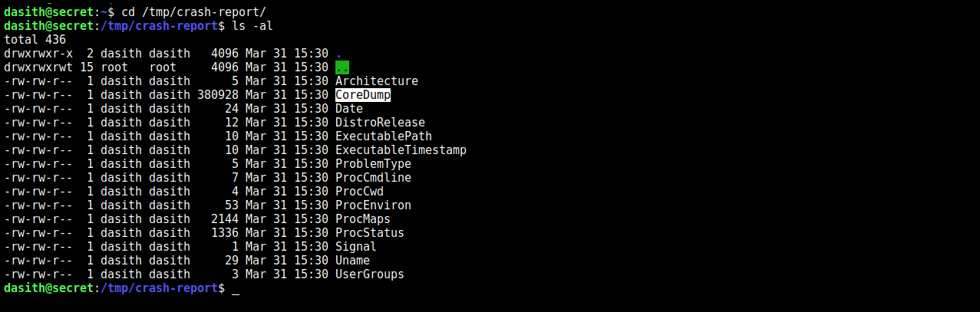Click the highlighted CoreDump filename
The height and width of the screenshot is (312, 980).
tap(363, 95)
